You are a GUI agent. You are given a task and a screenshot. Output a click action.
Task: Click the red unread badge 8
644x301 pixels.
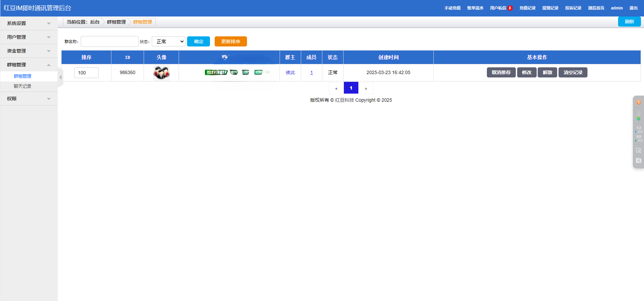pos(510,8)
